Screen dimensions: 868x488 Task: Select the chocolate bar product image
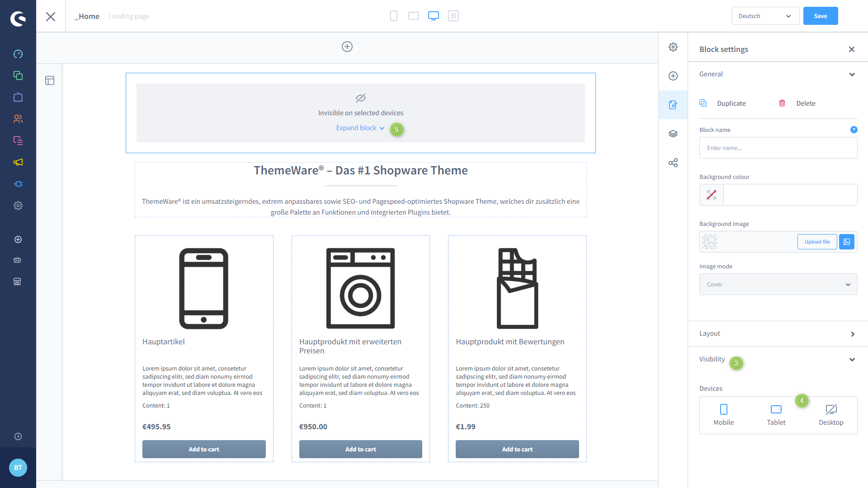[x=517, y=288]
